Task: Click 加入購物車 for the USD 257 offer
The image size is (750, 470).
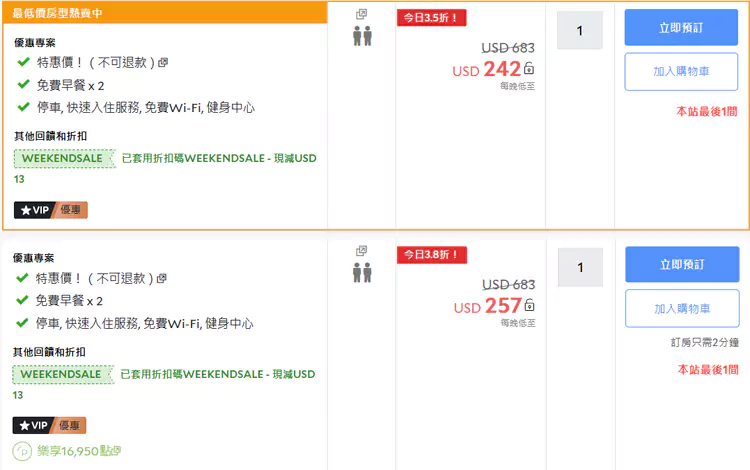Action: click(682, 308)
